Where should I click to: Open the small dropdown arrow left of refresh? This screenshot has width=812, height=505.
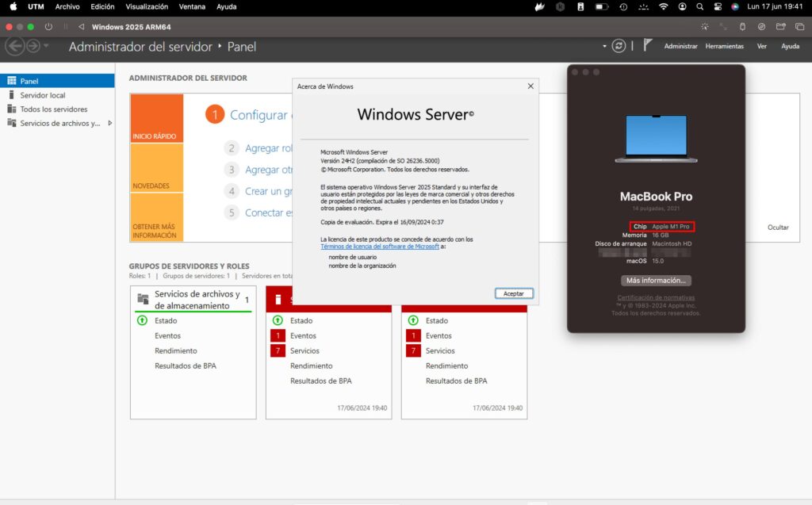click(604, 46)
